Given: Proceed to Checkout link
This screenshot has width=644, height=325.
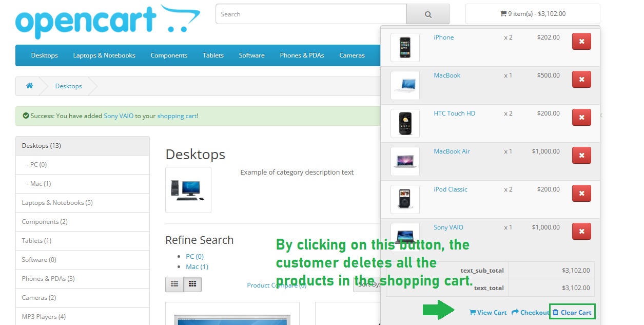Looking at the screenshot, I should click(530, 312).
